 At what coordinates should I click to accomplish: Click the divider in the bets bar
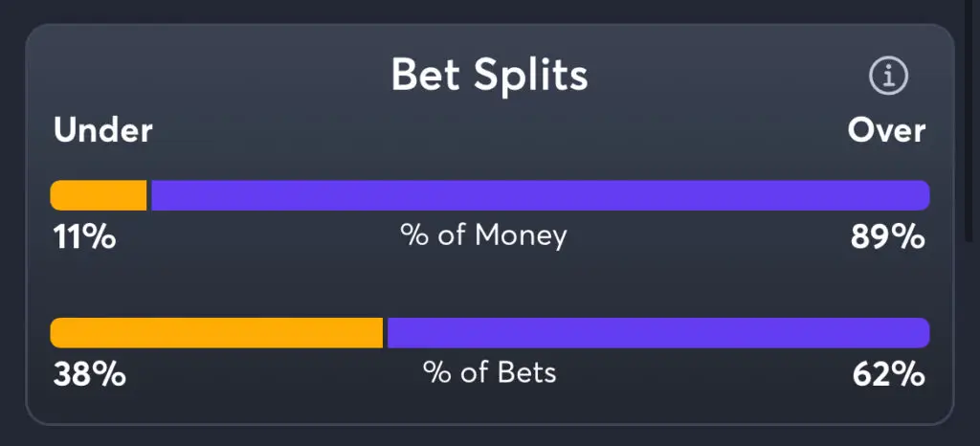pos(385,333)
